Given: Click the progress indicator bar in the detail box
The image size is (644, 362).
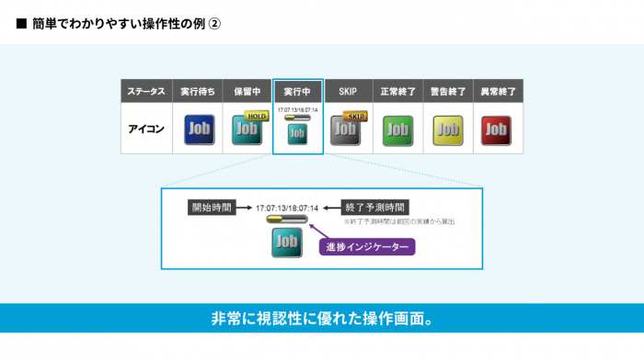Looking at the screenshot, I should pos(287,219).
